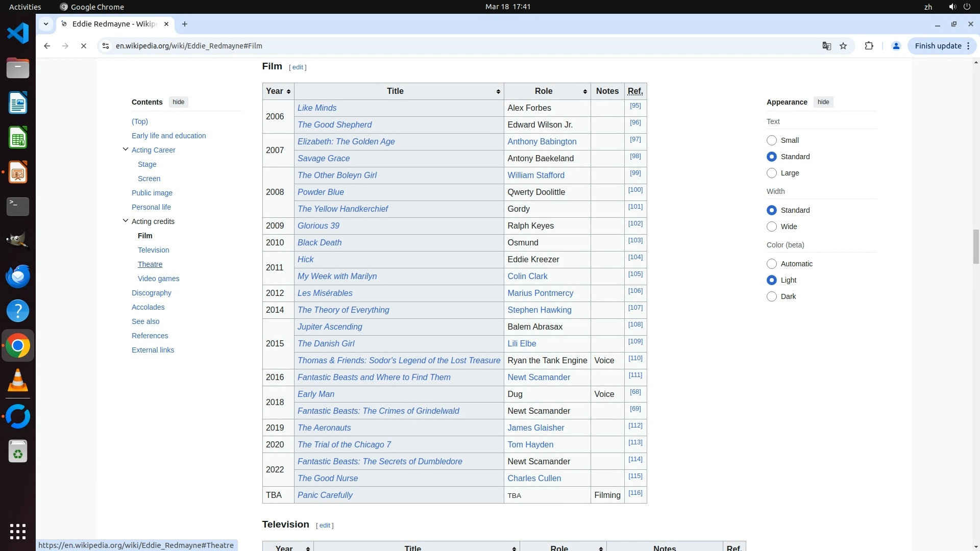Viewport: 980px width, 551px height.
Task: Open The Theory of Everything link
Action: pos(343,310)
